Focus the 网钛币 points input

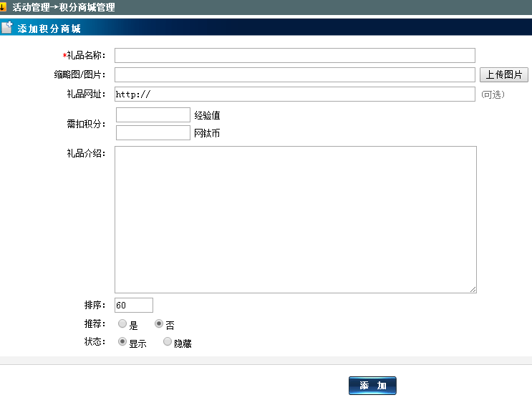pos(153,133)
